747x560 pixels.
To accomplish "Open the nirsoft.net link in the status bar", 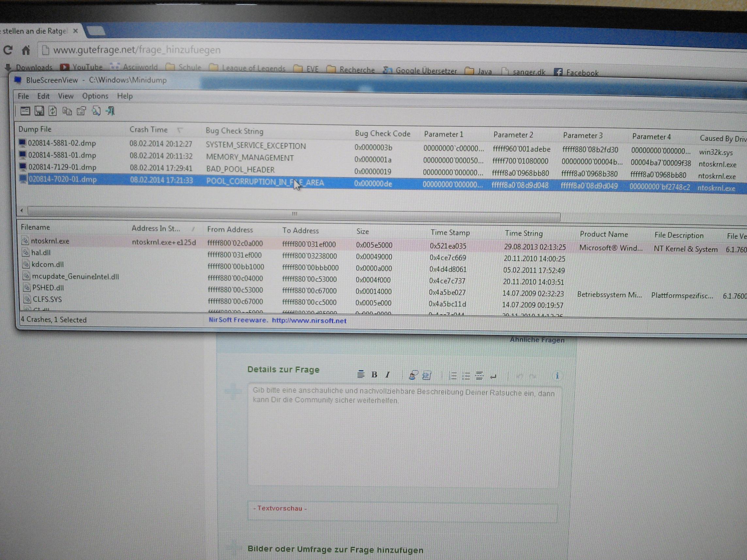I will (309, 321).
